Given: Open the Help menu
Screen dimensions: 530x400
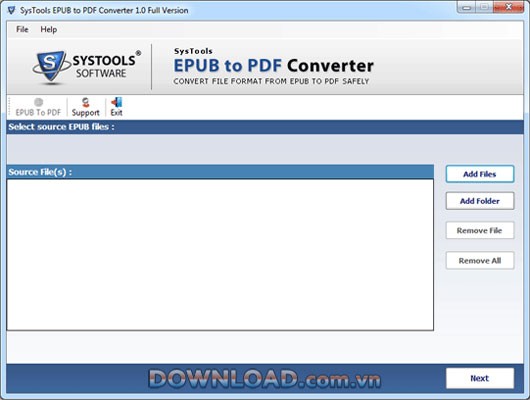Looking at the screenshot, I should click(49, 29).
